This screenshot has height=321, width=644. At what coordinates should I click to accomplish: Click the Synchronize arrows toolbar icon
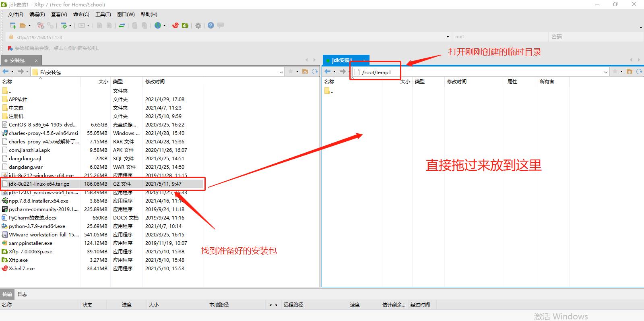point(122,25)
